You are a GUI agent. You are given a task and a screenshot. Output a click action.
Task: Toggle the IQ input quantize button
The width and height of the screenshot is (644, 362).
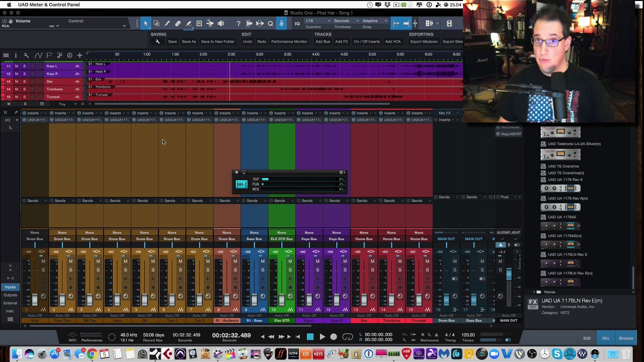(x=297, y=23)
